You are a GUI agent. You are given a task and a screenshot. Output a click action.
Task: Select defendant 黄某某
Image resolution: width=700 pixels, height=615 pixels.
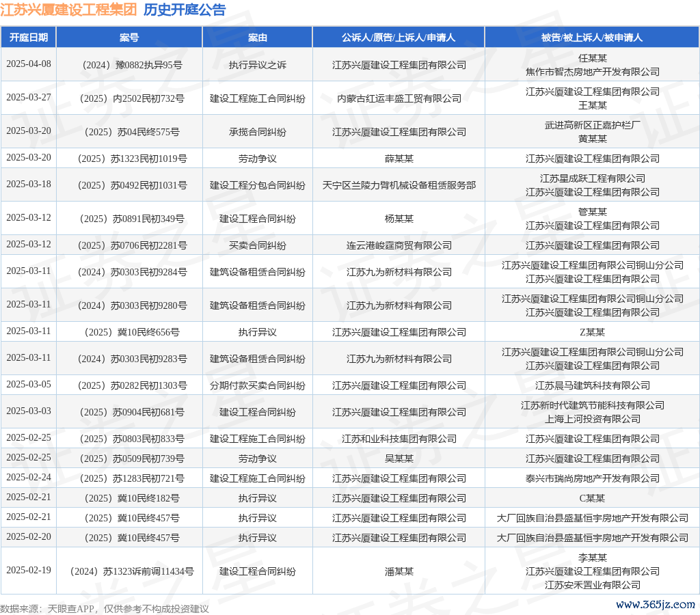pyautogui.click(x=593, y=139)
